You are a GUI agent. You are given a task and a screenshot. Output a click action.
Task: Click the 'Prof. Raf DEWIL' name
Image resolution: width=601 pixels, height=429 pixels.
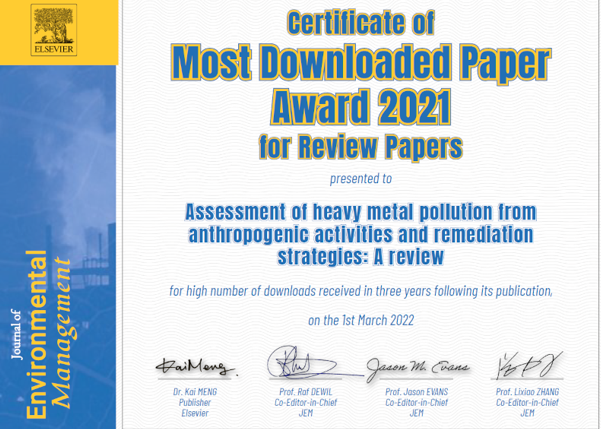pyautogui.click(x=305, y=392)
